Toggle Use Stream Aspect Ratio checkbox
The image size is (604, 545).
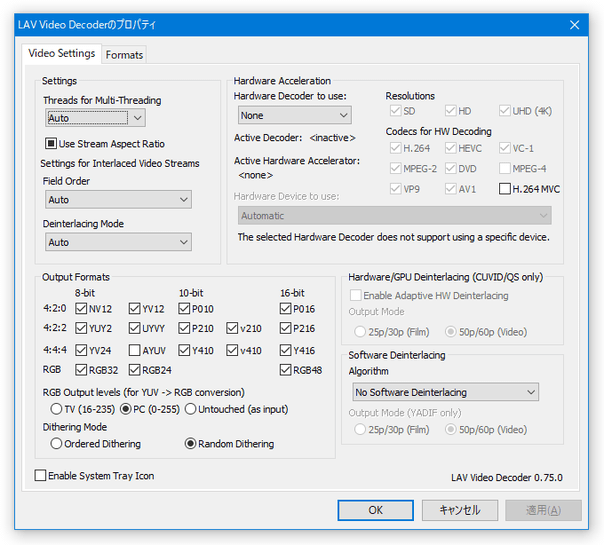point(52,144)
